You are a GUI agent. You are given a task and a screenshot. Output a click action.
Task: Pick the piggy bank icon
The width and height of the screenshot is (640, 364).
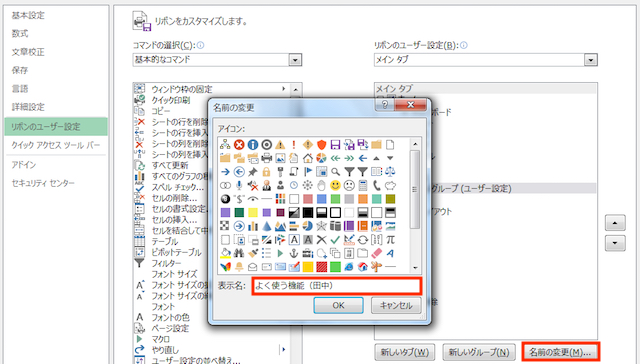[390, 185]
